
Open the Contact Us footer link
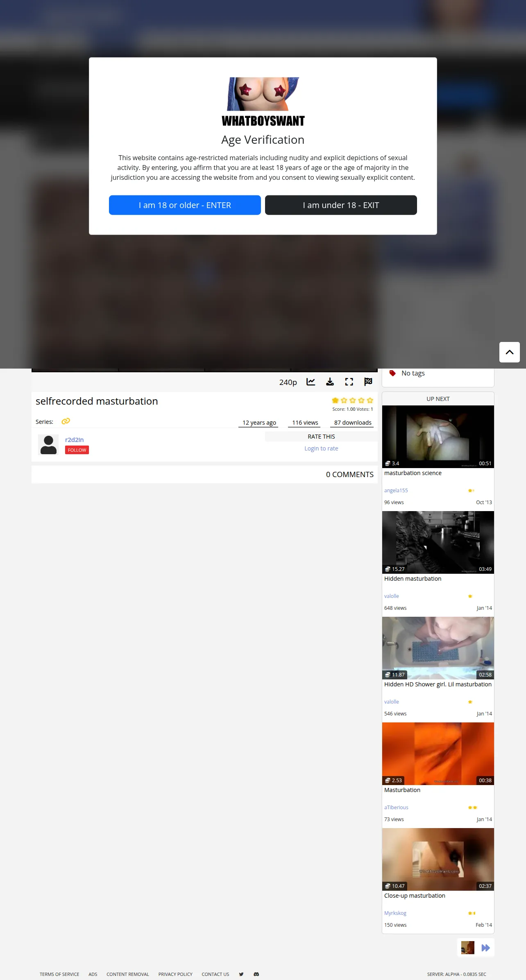coord(215,974)
